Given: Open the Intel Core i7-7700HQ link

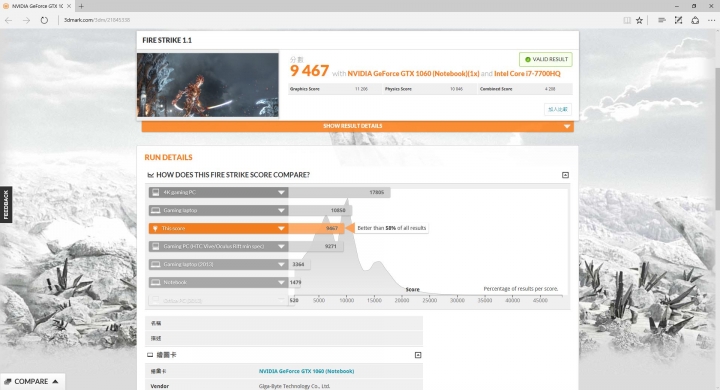Looking at the screenshot, I should coord(527,73).
